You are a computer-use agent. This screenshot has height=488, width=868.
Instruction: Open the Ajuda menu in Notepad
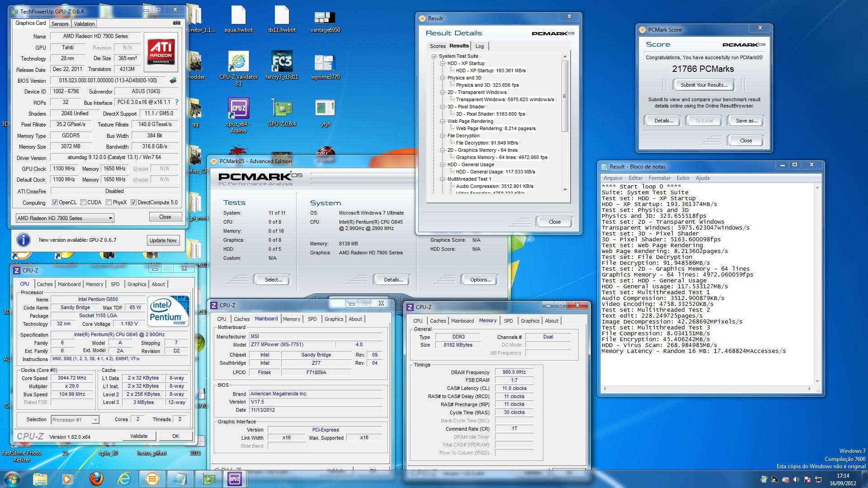702,178
